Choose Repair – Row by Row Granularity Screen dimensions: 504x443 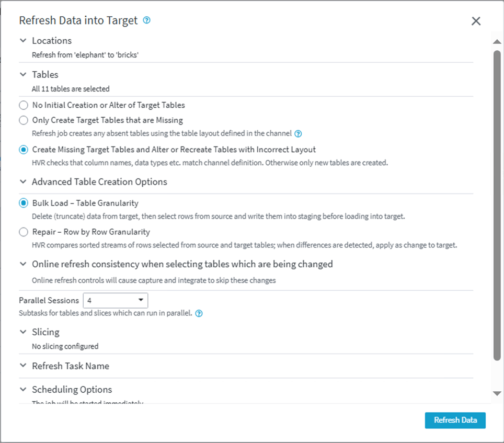pyautogui.click(x=24, y=232)
